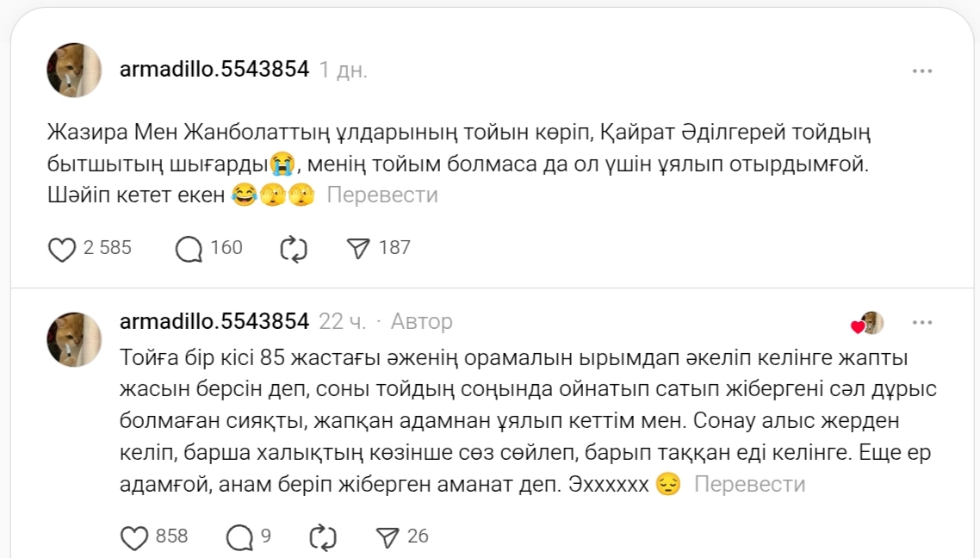The height and width of the screenshot is (558, 980).
Task: Like the first post with the heart icon
Action: pos(62,249)
